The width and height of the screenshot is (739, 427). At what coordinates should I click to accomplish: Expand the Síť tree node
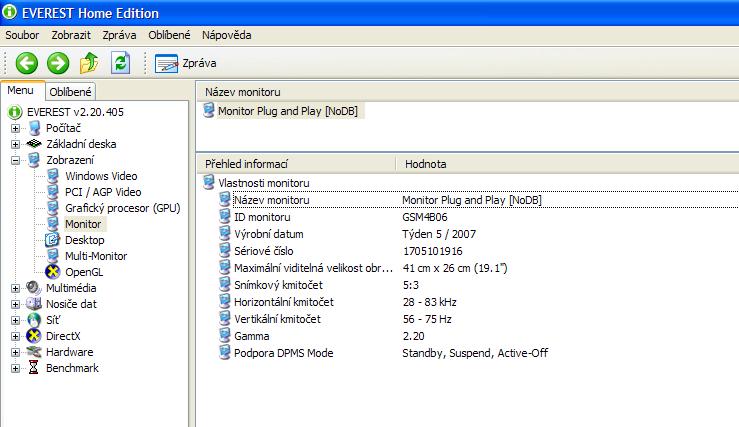pyautogui.click(x=16, y=320)
